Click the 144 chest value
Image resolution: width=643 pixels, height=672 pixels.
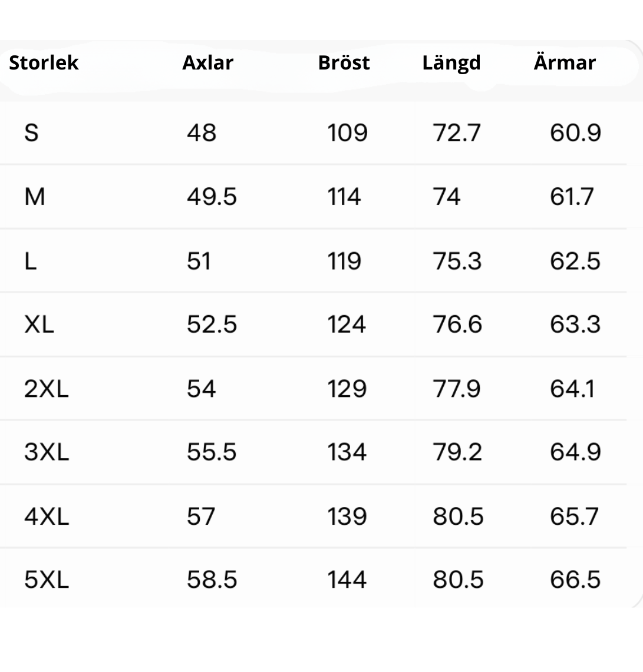[347, 580]
